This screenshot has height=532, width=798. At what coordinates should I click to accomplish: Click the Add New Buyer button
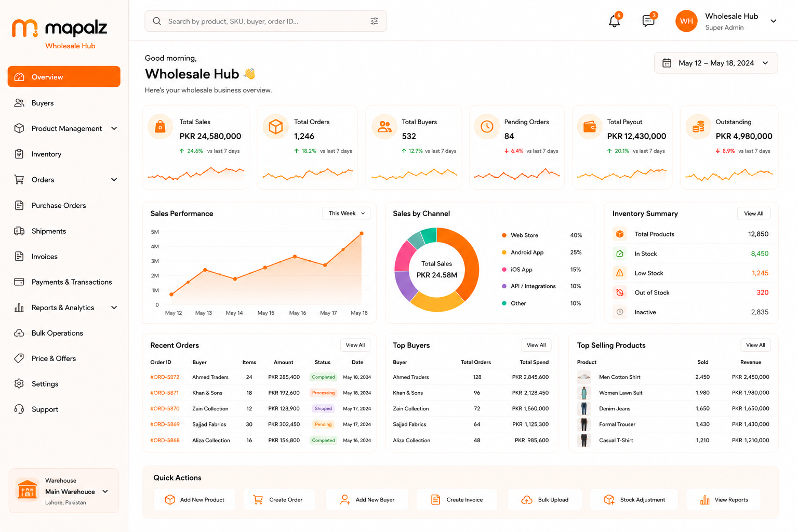pos(367,500)
